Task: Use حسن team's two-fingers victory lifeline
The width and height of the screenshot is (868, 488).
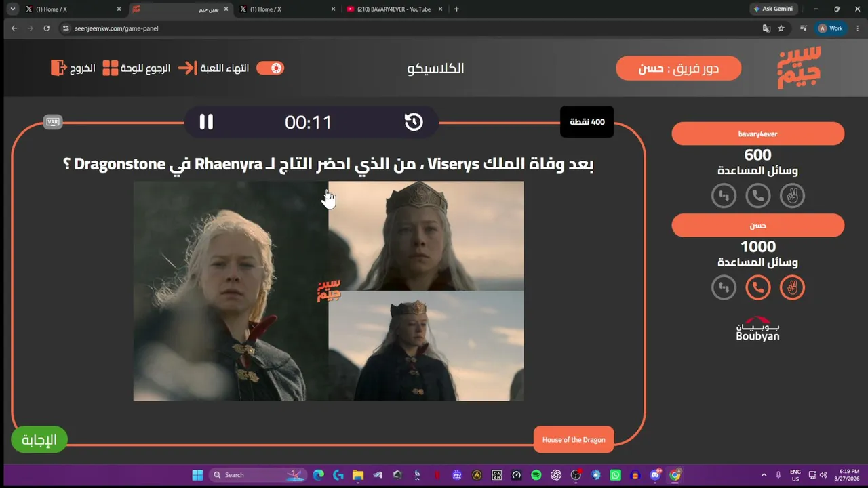Action: (792, 287)
